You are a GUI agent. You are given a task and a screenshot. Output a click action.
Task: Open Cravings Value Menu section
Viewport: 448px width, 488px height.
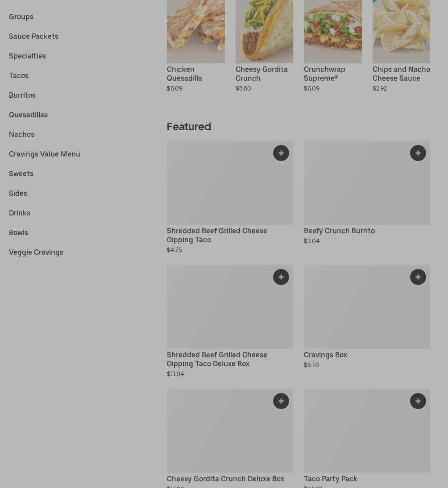(45, 154)
